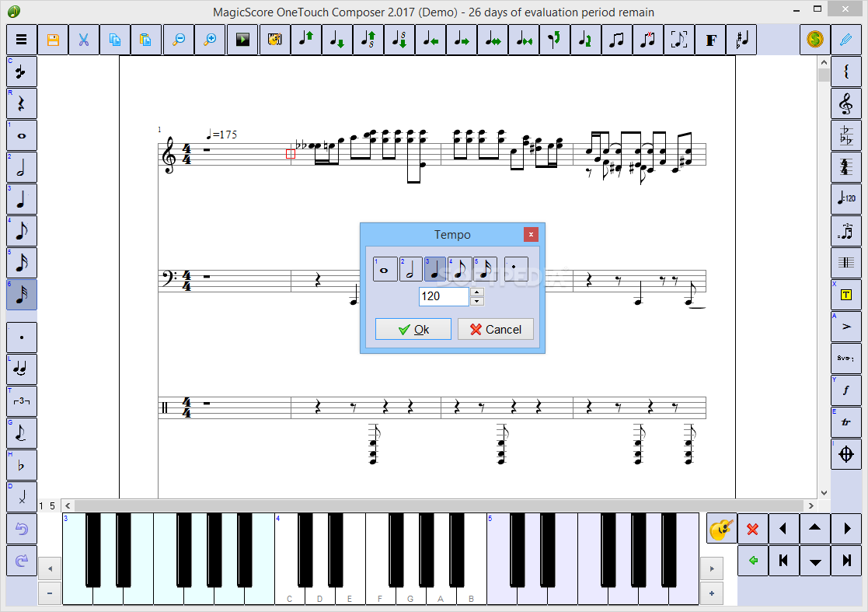
Task: Choose eighth note in Tempo dialog
Action: tap(460, 269)
